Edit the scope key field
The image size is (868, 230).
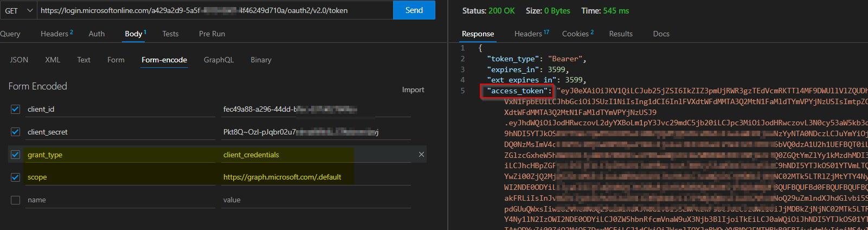pyautogui.click(x=120, y=177)
